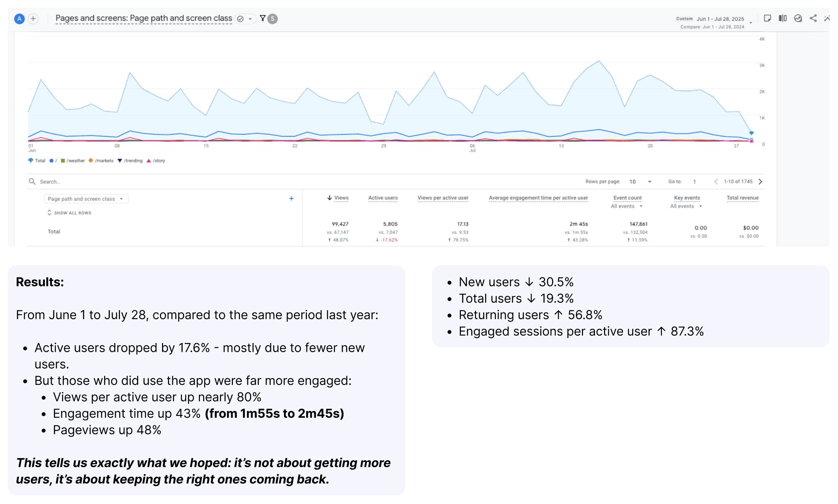Share this report using the share icon
Screen dimensions: 838x504
pyautogui.click(x=814, y=19)
